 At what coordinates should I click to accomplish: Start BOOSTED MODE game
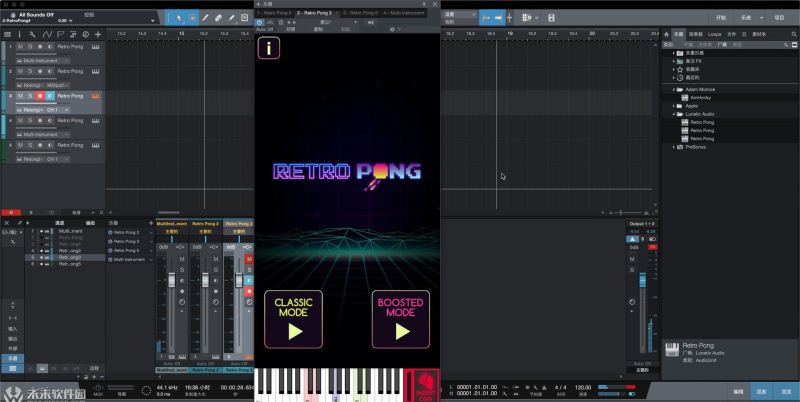[401, 319]
